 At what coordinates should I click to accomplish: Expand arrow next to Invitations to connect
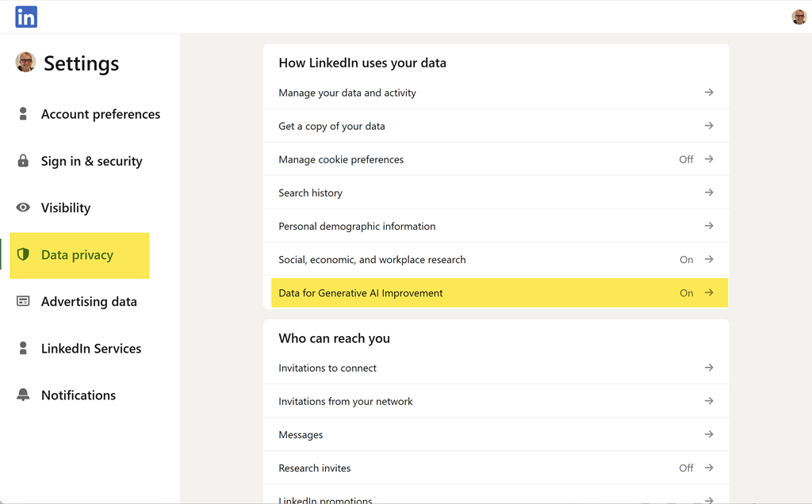pos(709,368)
